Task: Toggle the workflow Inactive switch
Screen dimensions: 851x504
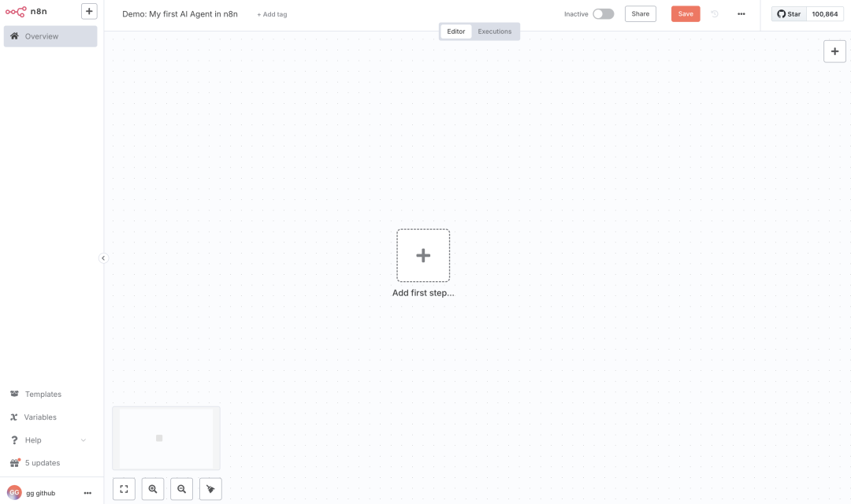Action: (603, 14)
